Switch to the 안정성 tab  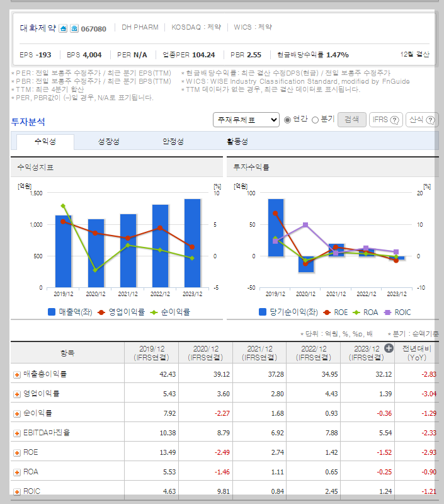pos(173,141)
